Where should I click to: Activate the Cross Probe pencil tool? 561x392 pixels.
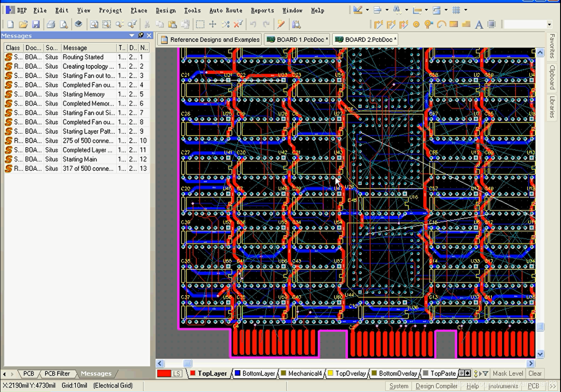coord(281,25)
